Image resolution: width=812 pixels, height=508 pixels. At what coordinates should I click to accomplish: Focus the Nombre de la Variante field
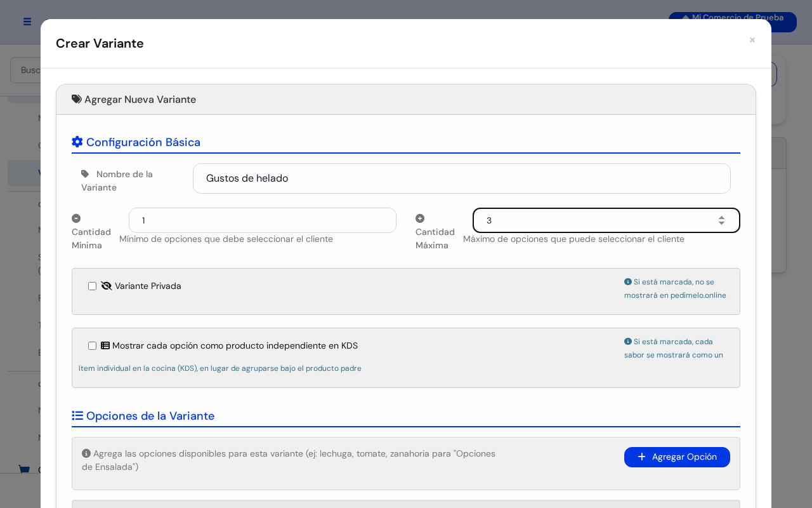tap(462, 178)
